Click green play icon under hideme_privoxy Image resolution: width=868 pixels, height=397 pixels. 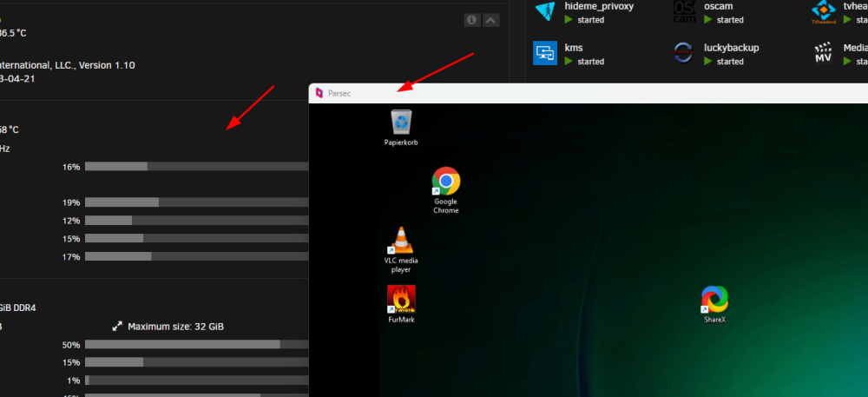569,19
